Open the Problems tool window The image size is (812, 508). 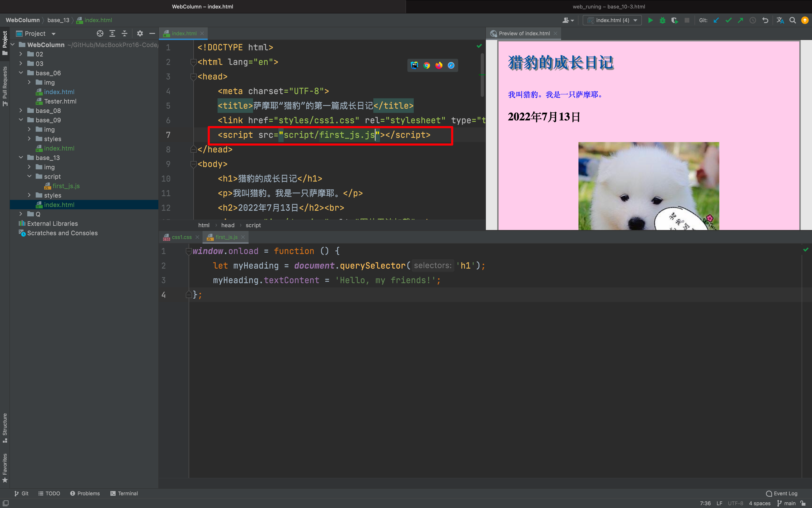[85, 494]
